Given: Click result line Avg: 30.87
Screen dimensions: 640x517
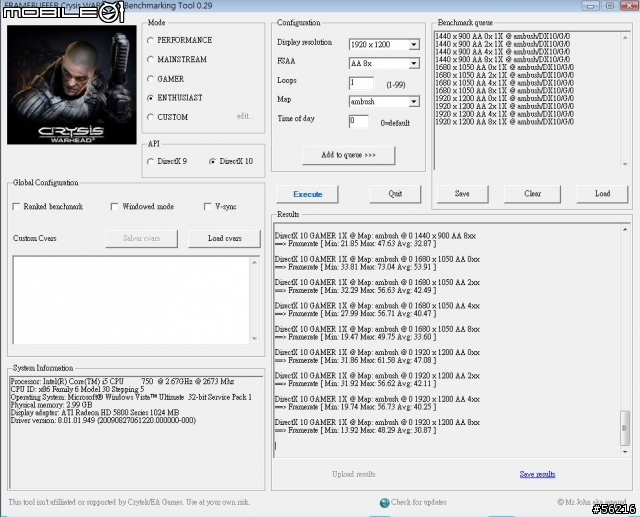Looking at the screenshot, I should point(355,430).
